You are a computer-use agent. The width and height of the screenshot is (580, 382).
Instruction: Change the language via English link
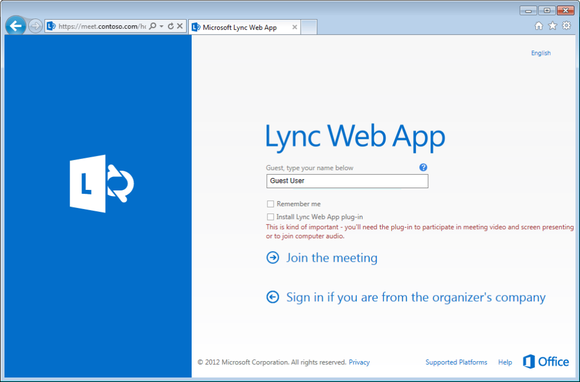(x=541, y=53)
